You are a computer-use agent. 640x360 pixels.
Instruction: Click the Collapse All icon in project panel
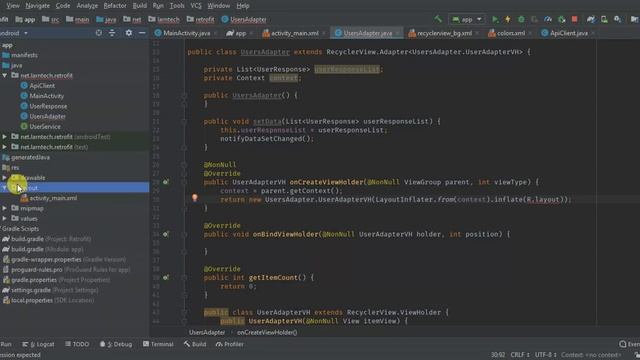click(112, 33)
